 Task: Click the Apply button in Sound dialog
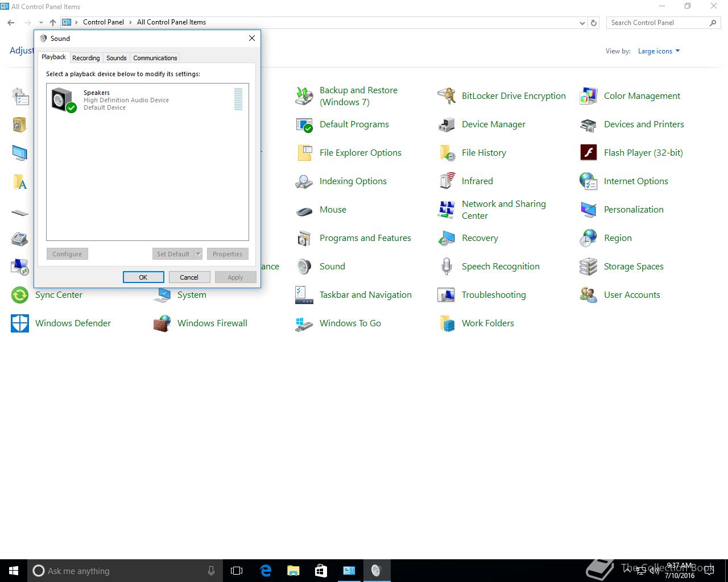click(235, 277)
